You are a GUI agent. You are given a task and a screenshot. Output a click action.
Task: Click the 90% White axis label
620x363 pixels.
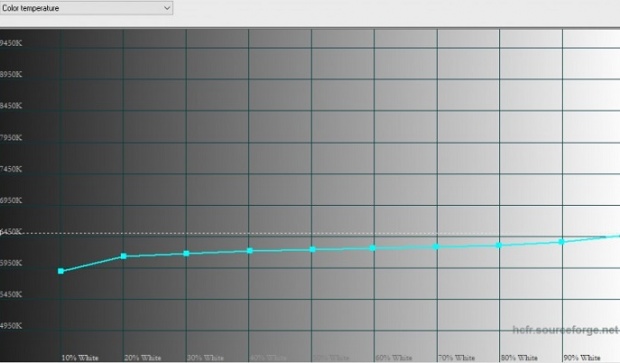(582, 358)
